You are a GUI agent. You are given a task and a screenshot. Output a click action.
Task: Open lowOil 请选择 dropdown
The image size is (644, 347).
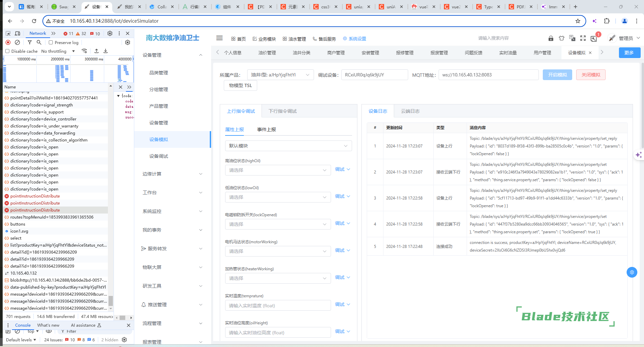(278, 197)
